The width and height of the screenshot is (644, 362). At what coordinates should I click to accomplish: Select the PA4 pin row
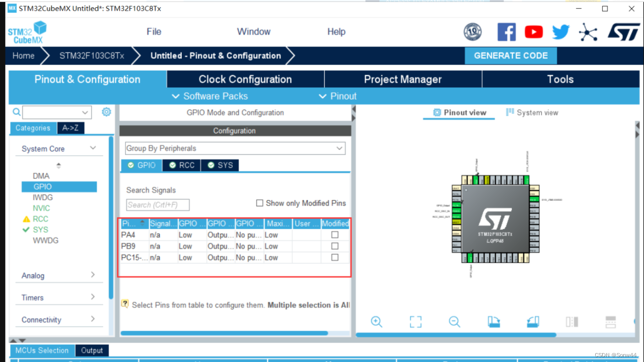[x=235, y=235]
